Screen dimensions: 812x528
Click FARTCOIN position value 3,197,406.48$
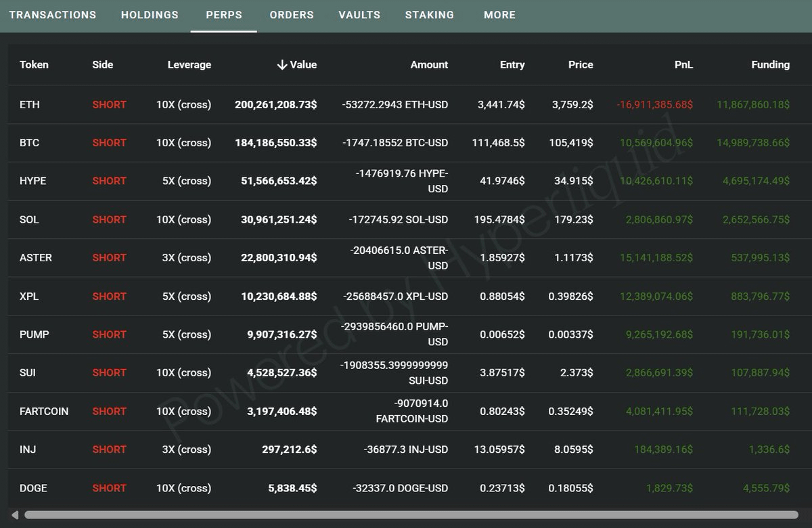point(282,412)
